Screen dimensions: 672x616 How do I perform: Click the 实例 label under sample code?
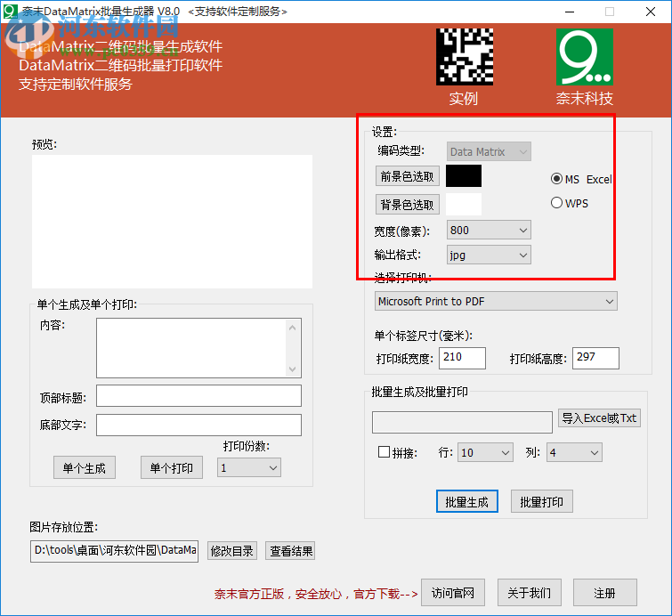coord(464,99)
